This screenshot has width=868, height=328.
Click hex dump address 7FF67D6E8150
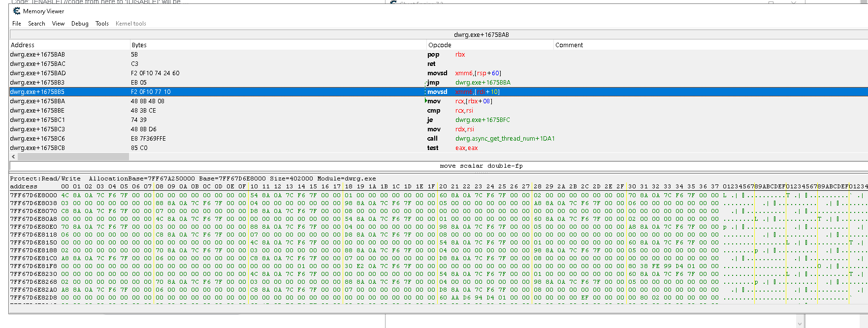pyautogui.click(x=33, y=242)
